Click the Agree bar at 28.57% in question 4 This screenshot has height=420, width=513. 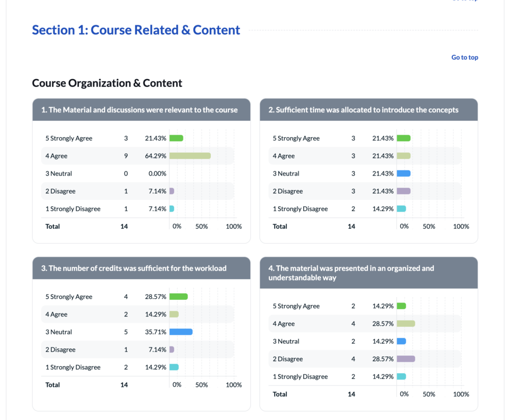coord(406,324)
